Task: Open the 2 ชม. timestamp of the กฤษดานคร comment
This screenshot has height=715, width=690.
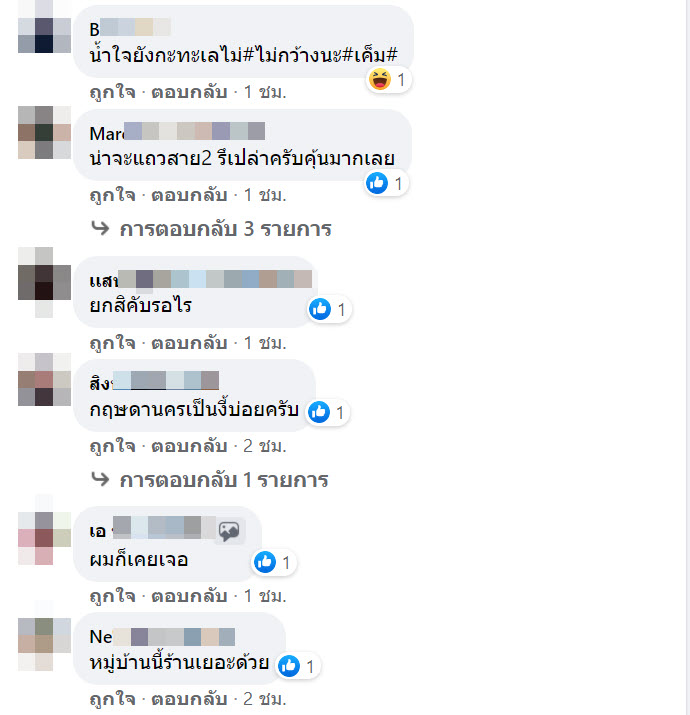Action: point(265,446)
